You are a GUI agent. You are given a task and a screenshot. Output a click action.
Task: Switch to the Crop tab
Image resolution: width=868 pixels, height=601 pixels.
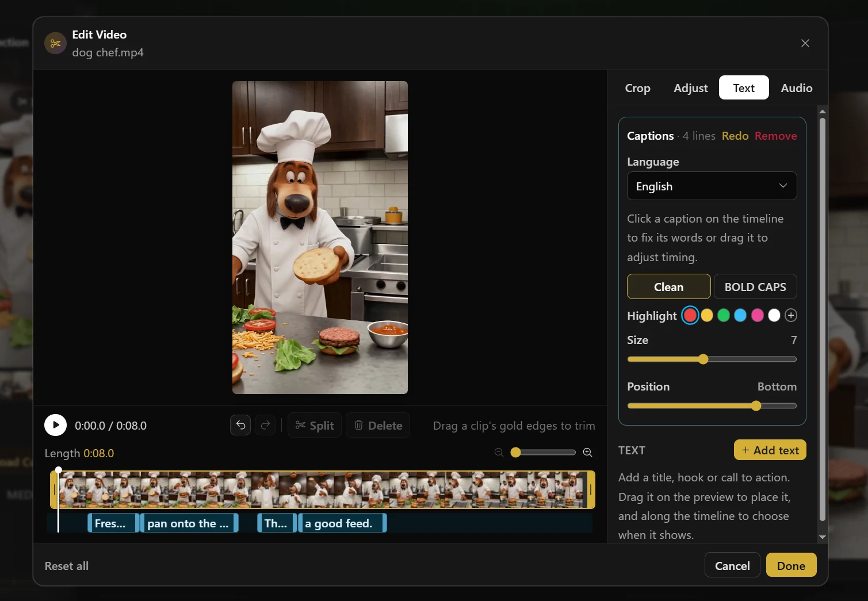click(x=637, y=88)
